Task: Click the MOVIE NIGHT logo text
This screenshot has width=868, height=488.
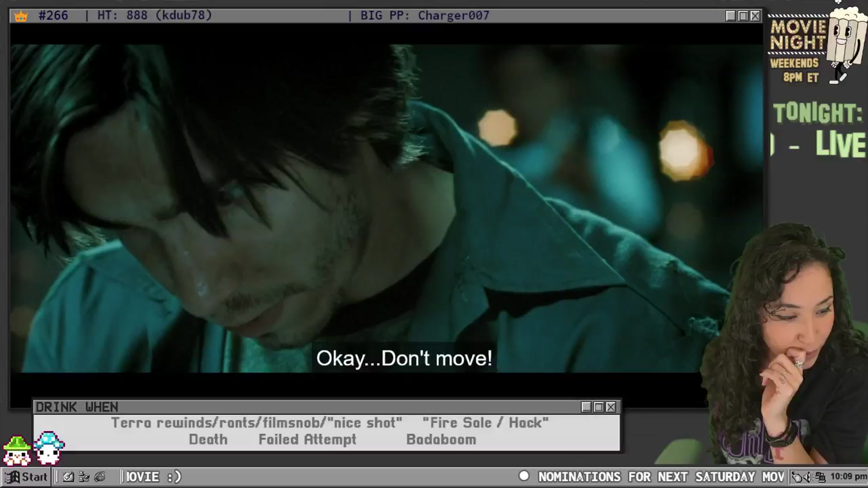Action: (x=798, y=35)
